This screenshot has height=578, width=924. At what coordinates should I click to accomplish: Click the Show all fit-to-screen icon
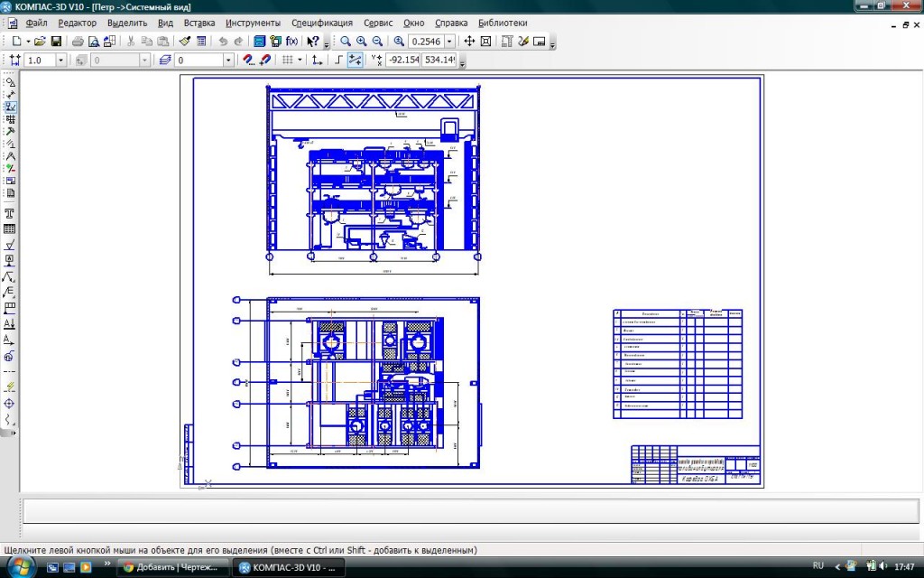click(x=485, y=42)
